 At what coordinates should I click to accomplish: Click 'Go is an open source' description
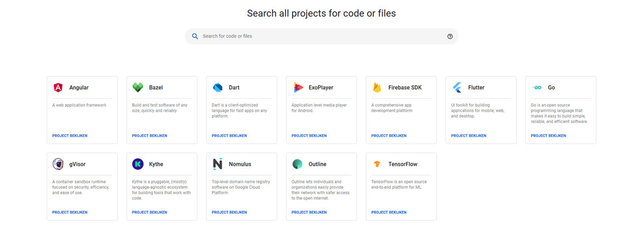(x=559, y=113)
